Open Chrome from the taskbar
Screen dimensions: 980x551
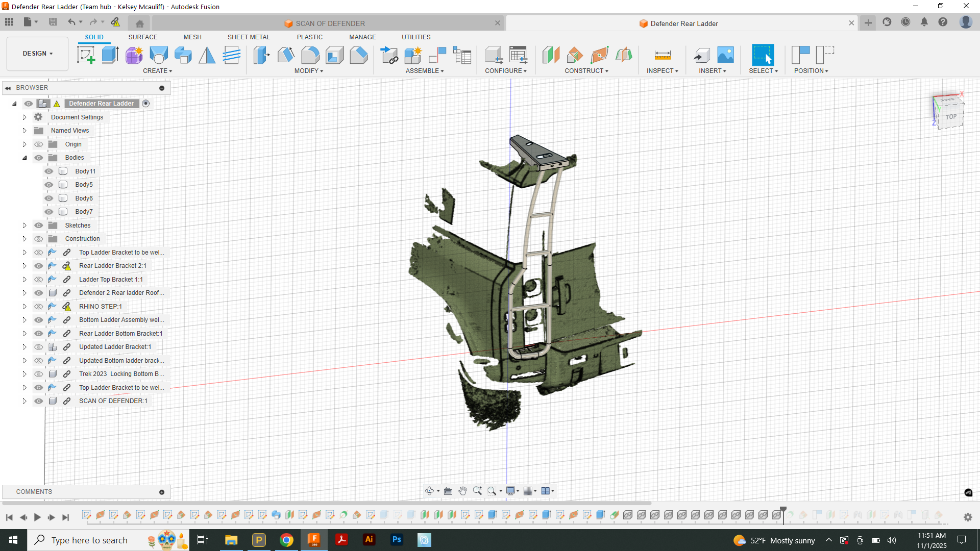pos(286,539)
